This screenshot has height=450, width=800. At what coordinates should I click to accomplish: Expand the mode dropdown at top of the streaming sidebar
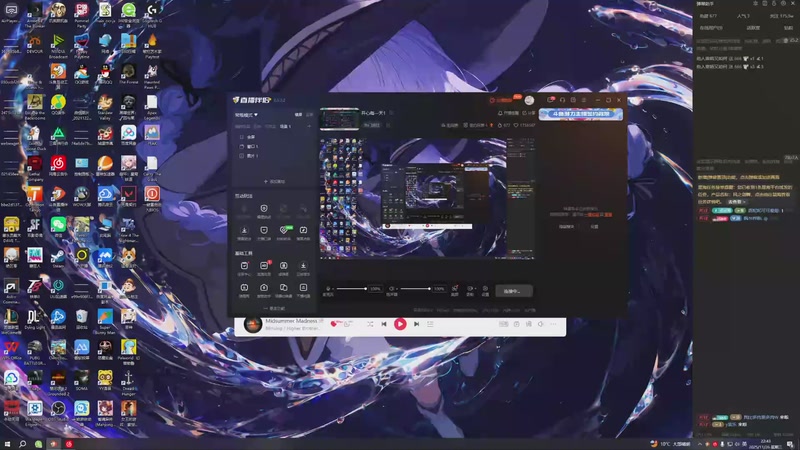point(246,115)
